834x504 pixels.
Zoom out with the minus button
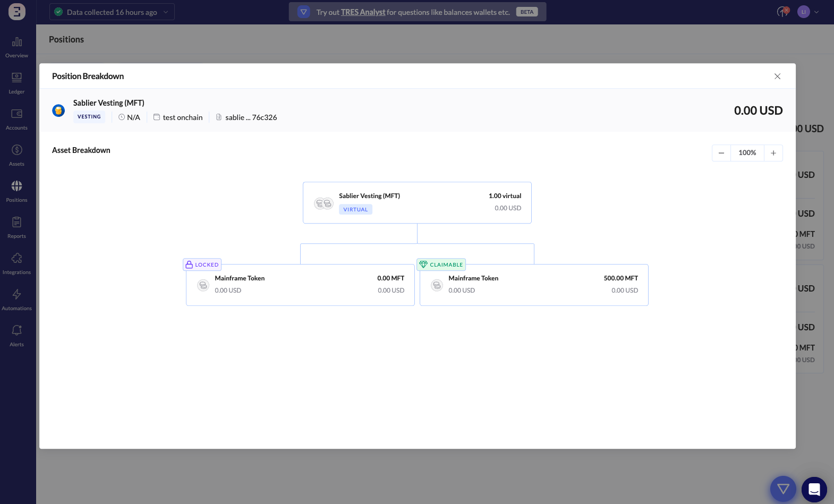721,153
